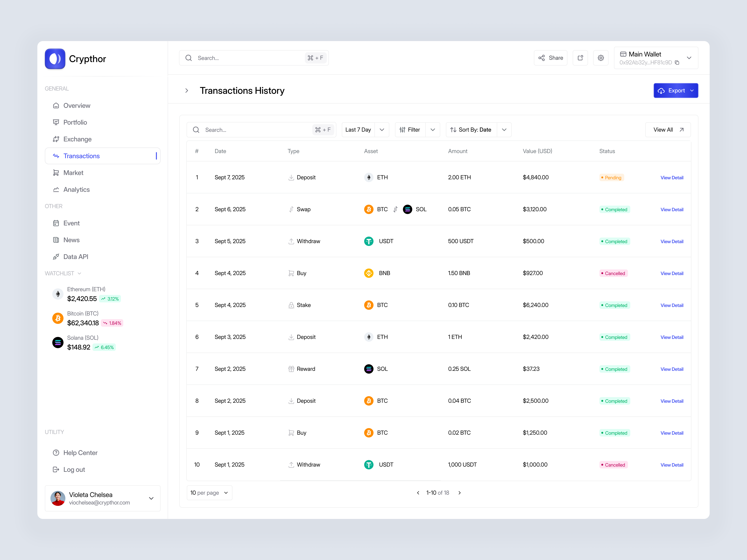This screenshot has width=747, height=560.
Task: Open the Market section
Action: (x=73, y=173)
